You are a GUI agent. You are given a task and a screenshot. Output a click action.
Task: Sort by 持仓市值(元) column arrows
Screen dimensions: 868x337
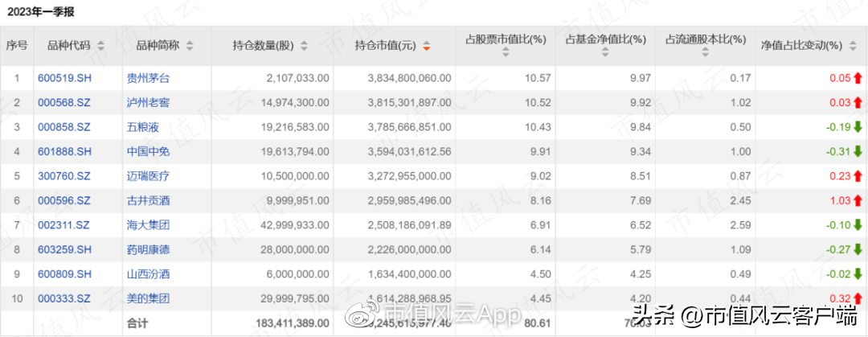coord(426,46)
